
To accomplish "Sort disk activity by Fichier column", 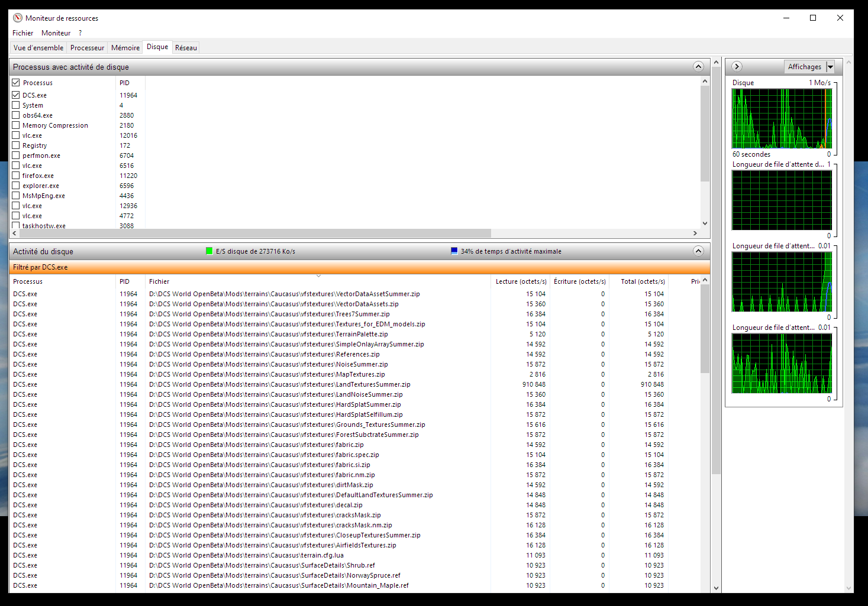I will (318, 281).
